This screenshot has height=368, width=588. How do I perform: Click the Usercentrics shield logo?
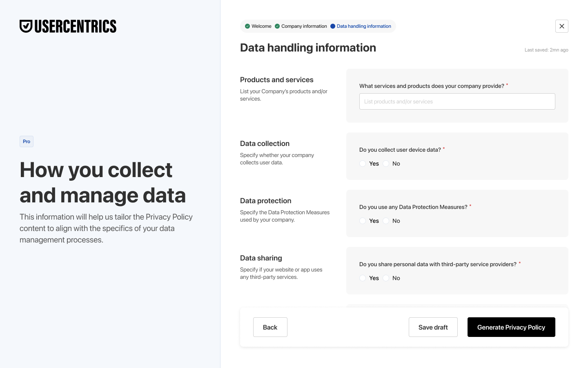tap(26, 26)
